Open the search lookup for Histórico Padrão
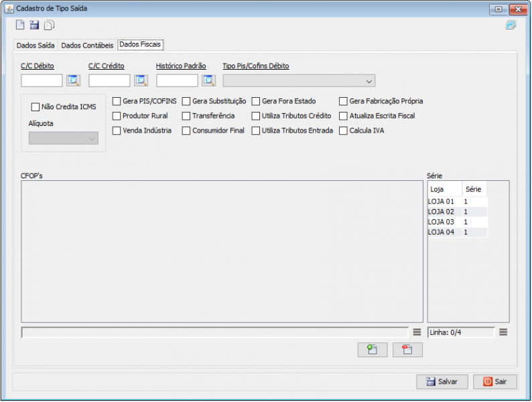Screen dimensions: 532x402 (x=208, y=81)
